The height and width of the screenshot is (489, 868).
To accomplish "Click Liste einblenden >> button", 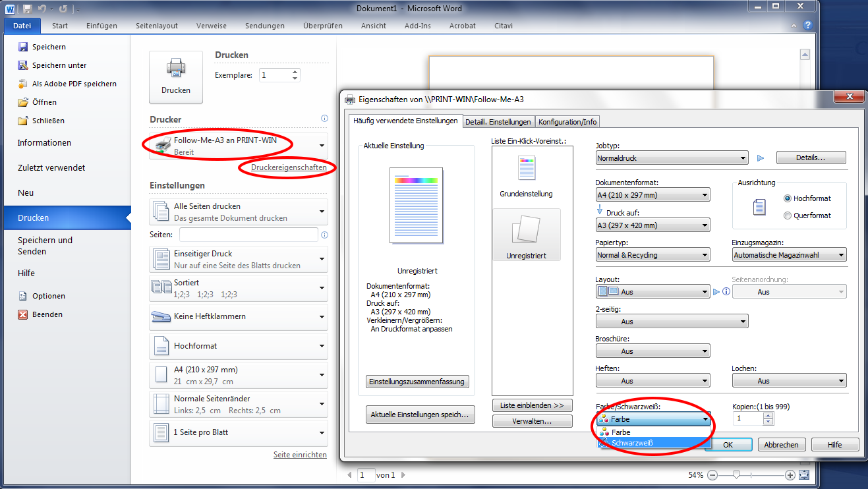I will point(532,405).
